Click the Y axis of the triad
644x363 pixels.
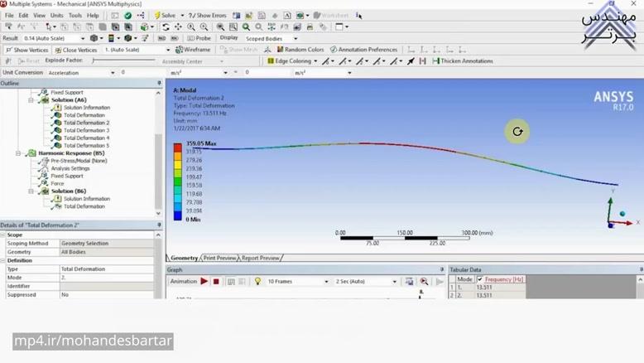pos(610,210)
